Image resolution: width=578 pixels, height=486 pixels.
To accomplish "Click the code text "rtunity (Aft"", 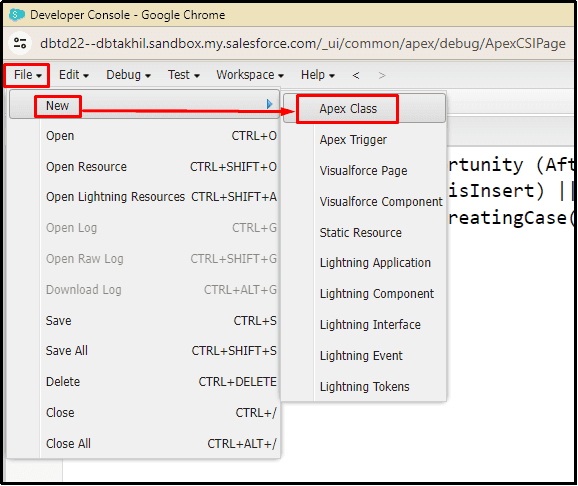I will 511,164.
